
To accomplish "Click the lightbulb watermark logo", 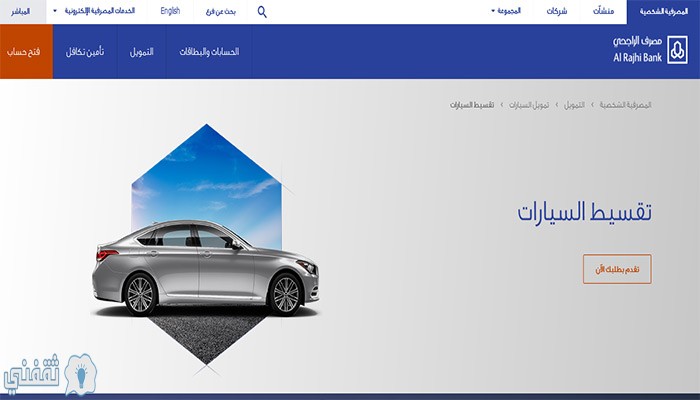I will click(x=81, y=374).
